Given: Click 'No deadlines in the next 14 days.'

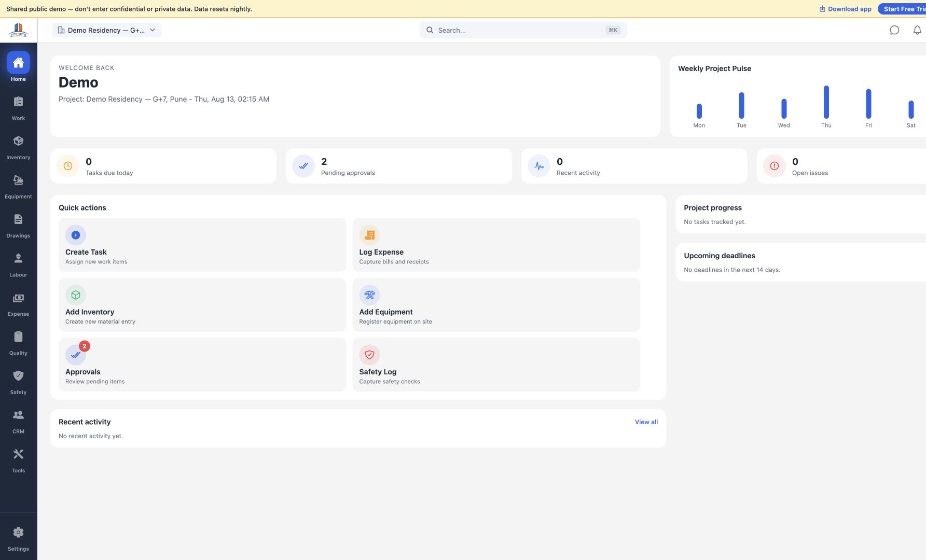Looking at the screenshot, I should point(732,270).
